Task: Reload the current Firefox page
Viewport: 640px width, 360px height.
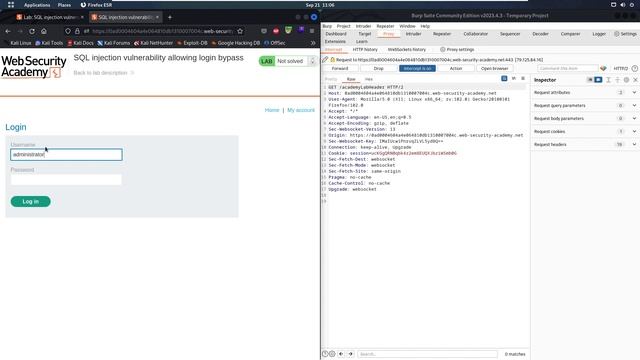Action: click(x=32, y=31)
